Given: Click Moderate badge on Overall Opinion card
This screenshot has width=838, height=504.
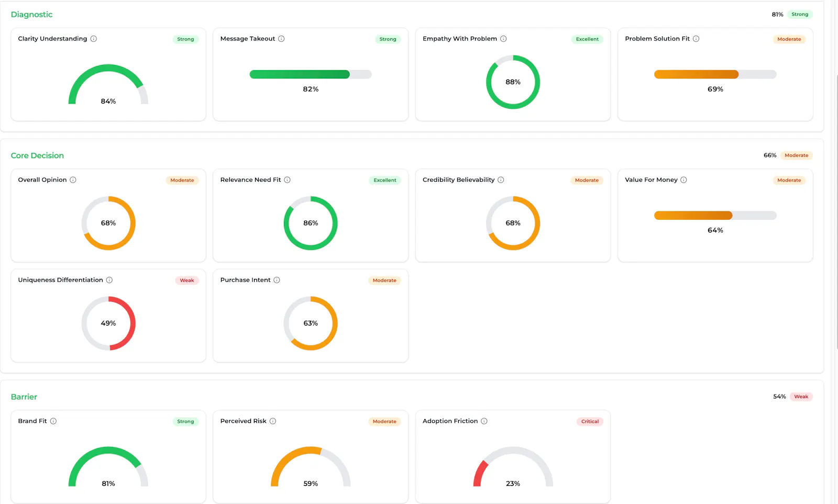Looking at the screenshot, I should pos(182,181).
